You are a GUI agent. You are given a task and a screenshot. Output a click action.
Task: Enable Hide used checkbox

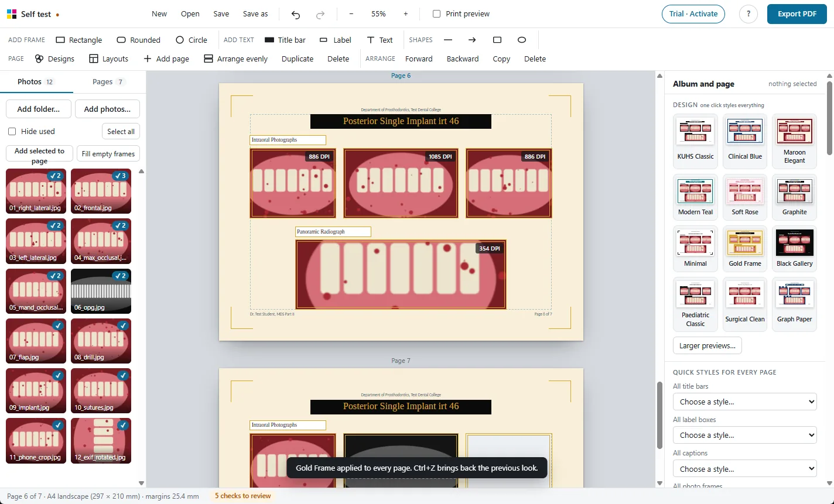(x=12, y=131)
